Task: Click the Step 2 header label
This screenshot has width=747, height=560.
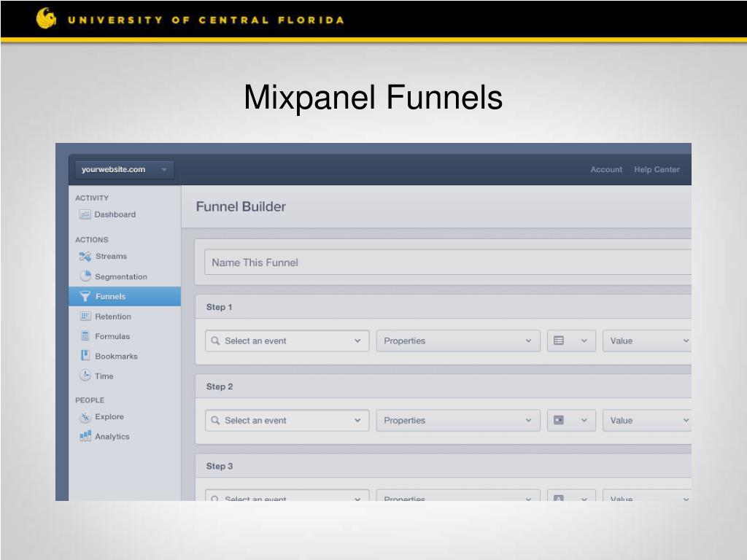Action: pos(219,386)
